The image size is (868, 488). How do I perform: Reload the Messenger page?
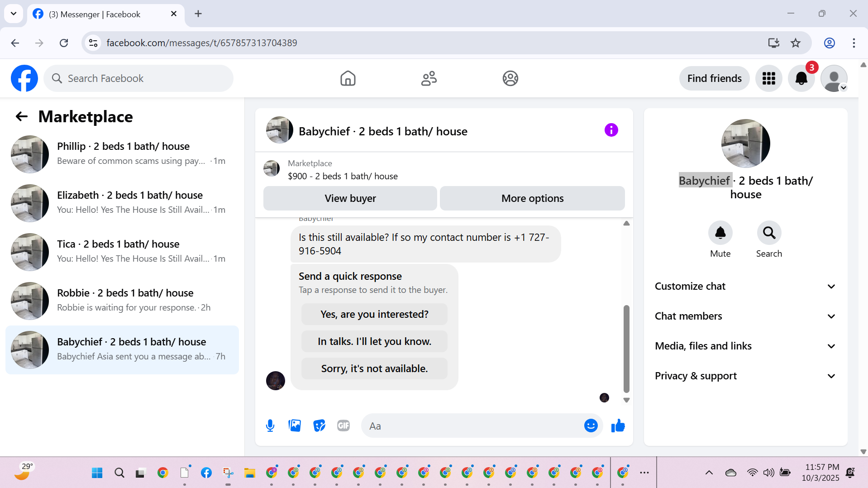(x=64, y=43)
